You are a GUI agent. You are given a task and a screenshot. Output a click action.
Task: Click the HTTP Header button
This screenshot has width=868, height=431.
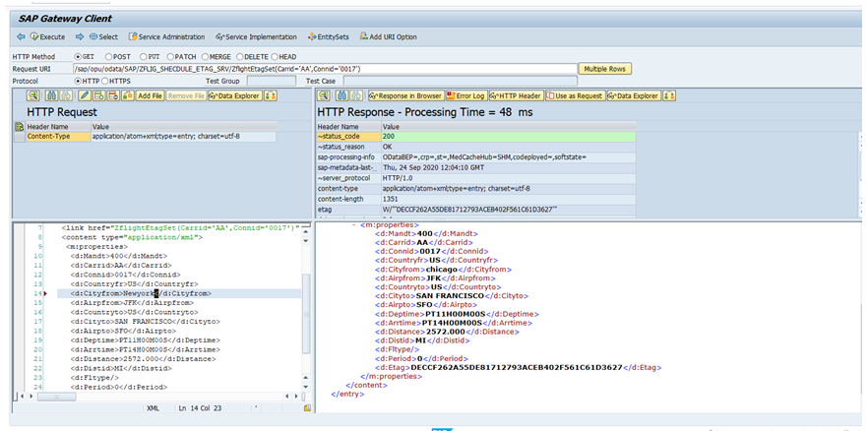tap(517, 95)
